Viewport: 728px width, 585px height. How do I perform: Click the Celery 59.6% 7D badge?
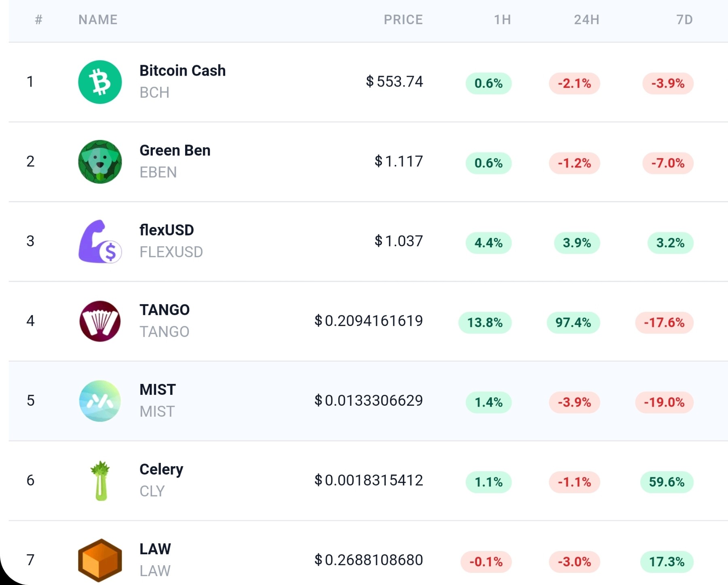coord(667,482)
